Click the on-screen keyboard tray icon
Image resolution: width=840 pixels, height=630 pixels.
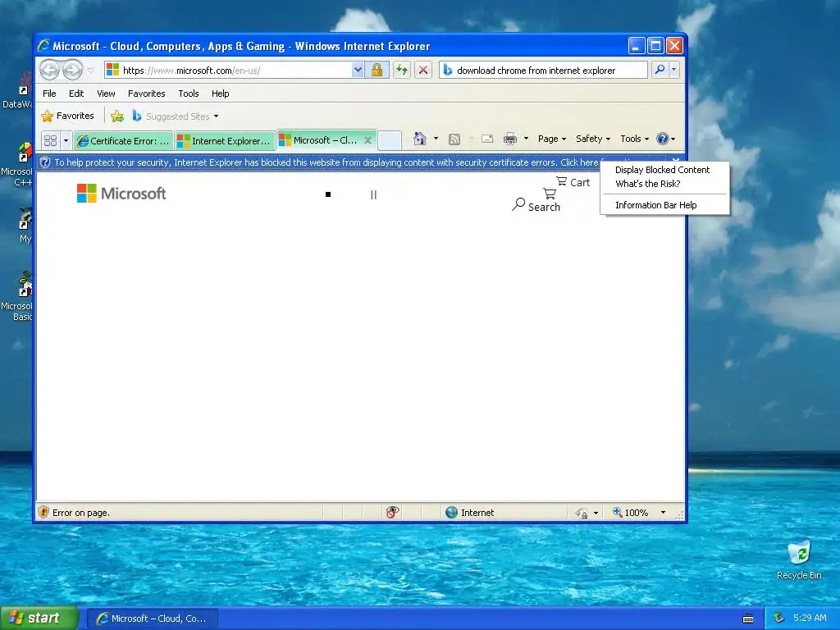pyautogui.click(x=748, y=619)
